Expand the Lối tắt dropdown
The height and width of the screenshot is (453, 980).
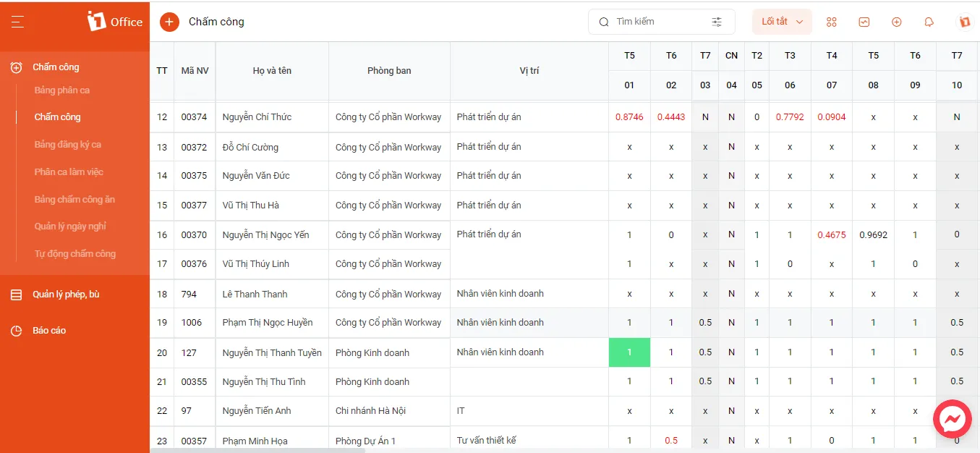click(782, 22)
